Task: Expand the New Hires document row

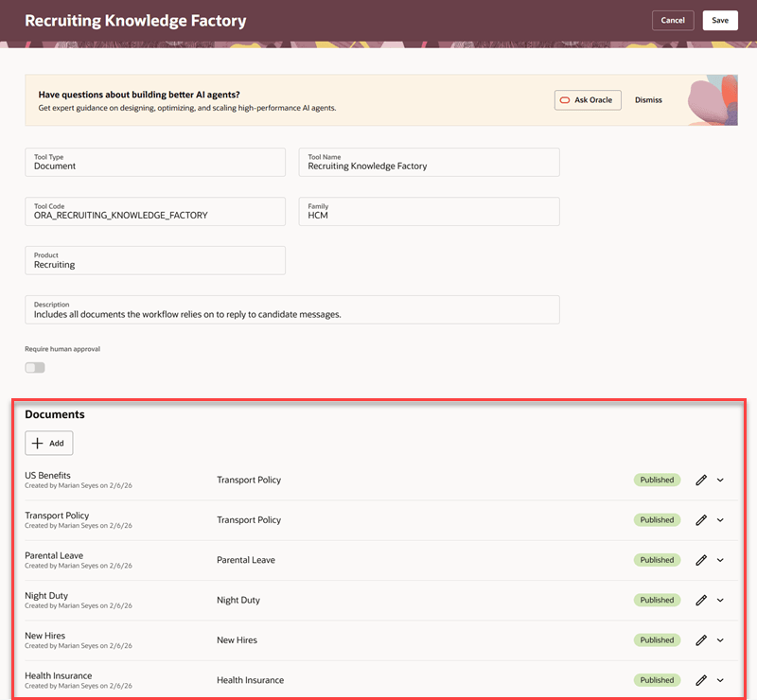Action: pos(720,639)
